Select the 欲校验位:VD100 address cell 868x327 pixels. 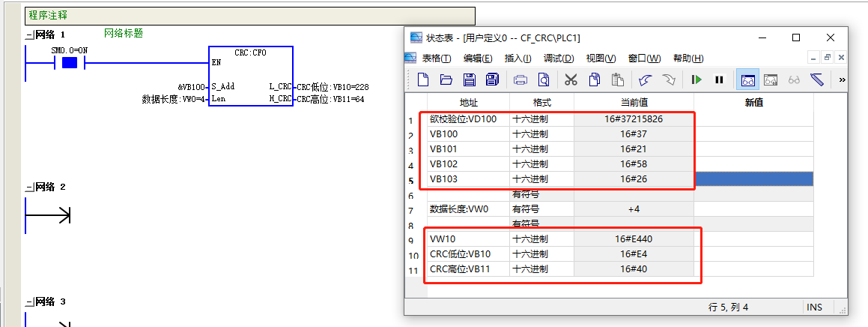(x=468, y=118)
